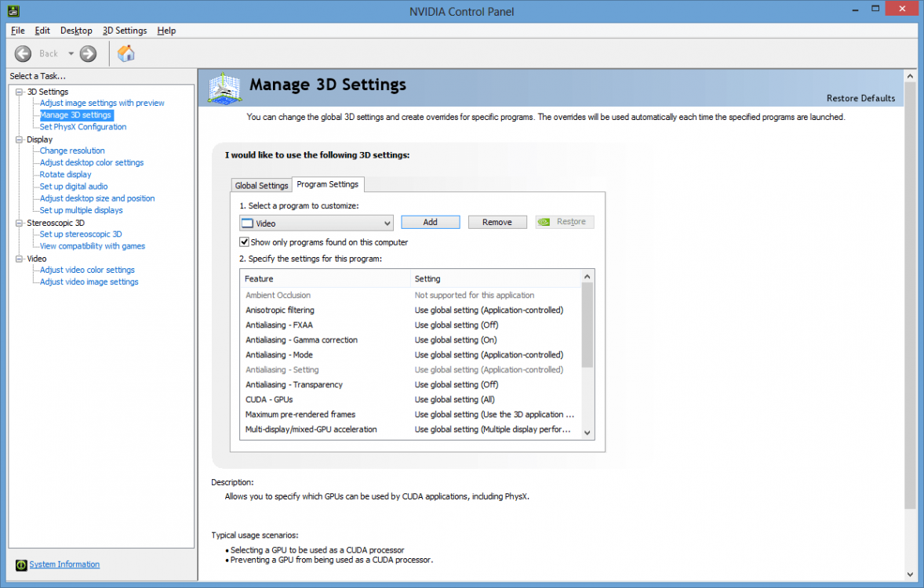
Task: Click the Restore button
Action: click(x=565, y=222)
